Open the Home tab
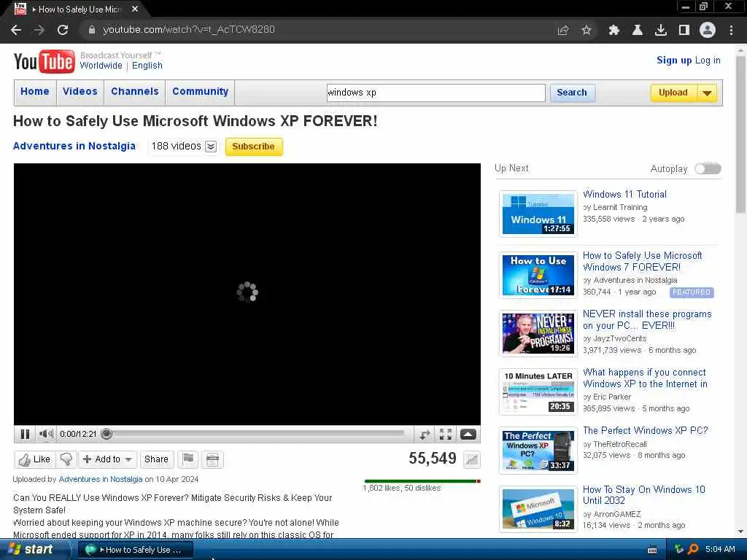The height and width of the screenshot is (560, 747). click(x=35, y=91)
